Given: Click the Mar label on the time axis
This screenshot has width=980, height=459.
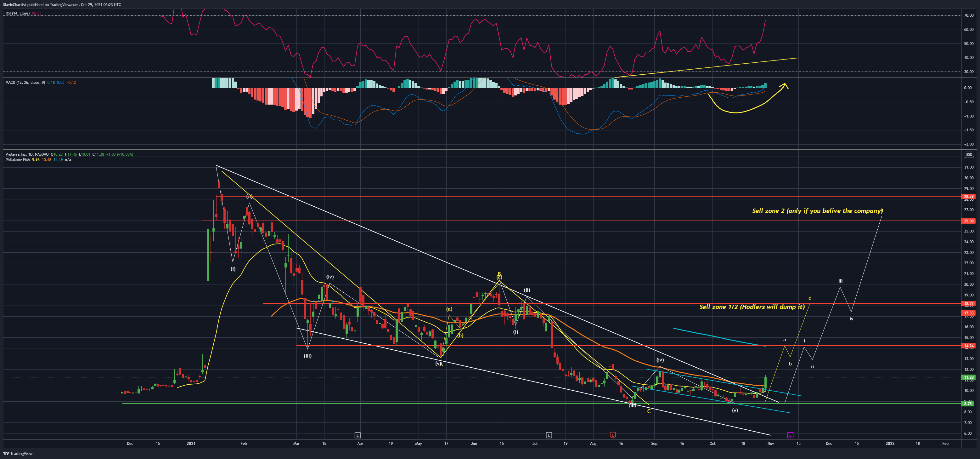Looking at the screenshot, I should (x=296, y=443).
